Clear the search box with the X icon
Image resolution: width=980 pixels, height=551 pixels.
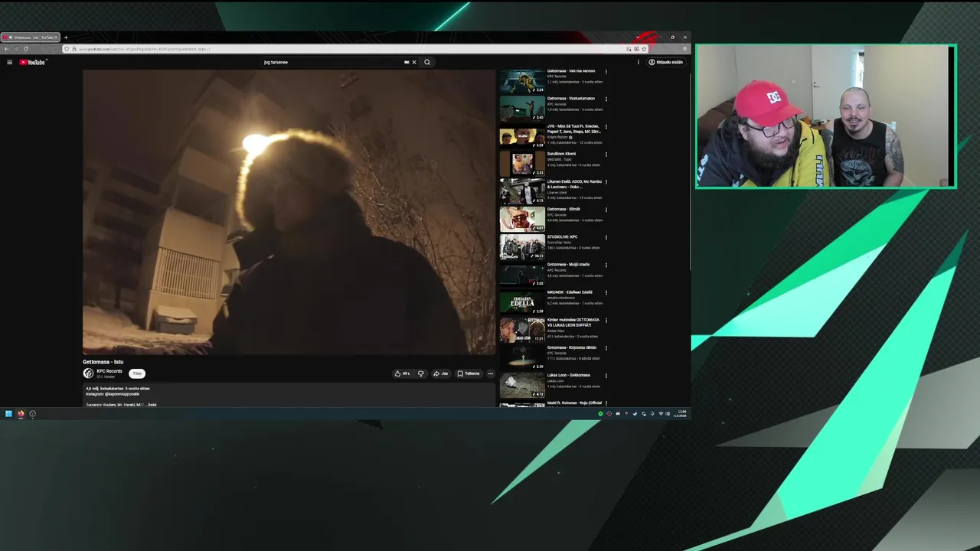pos(414,62)
